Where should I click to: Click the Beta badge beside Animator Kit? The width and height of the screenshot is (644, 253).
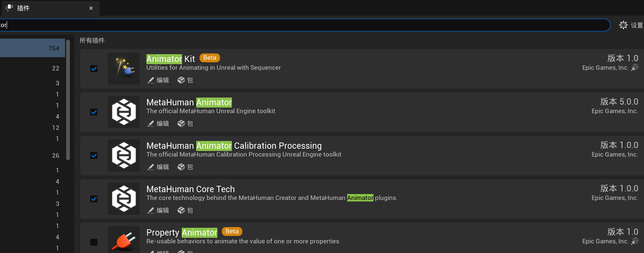coord(210,58)
